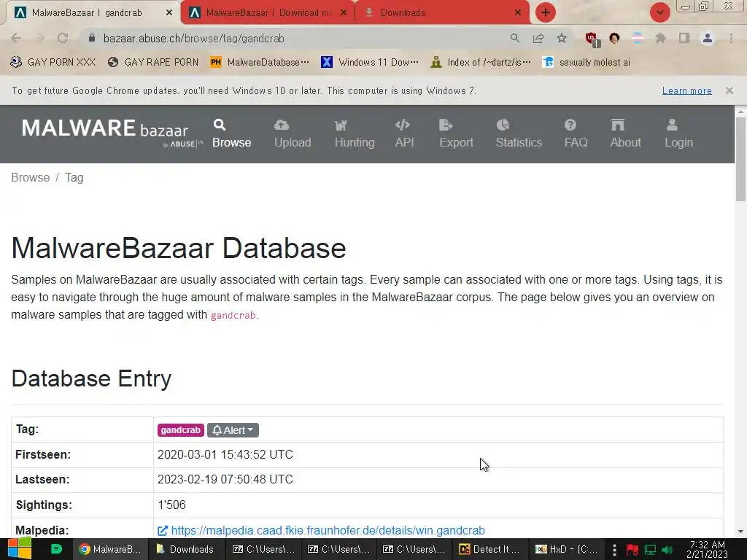747x560 pixels.
Task: Click the red flag Action Center tray icon
Action: pyautogui.click(x=632, y=550)
